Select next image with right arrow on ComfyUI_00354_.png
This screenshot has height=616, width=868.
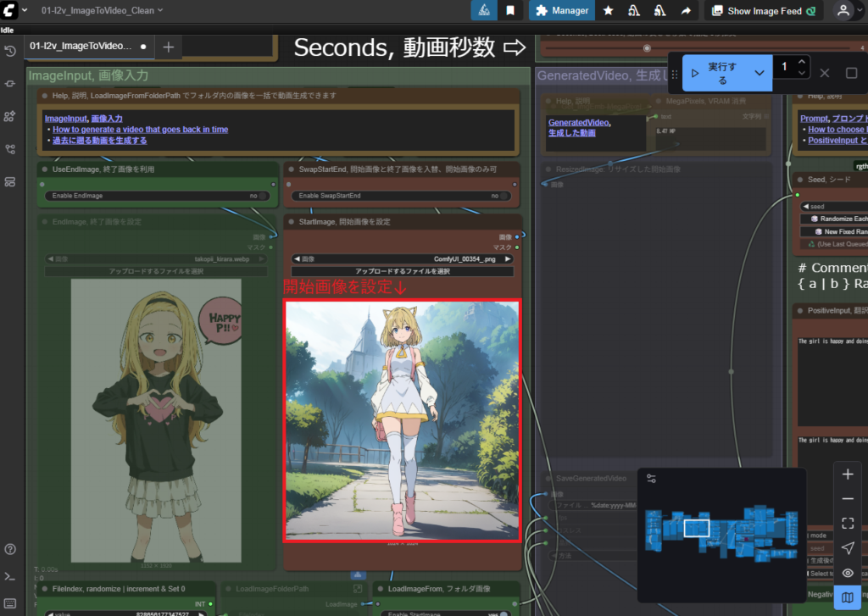(507, 259)
